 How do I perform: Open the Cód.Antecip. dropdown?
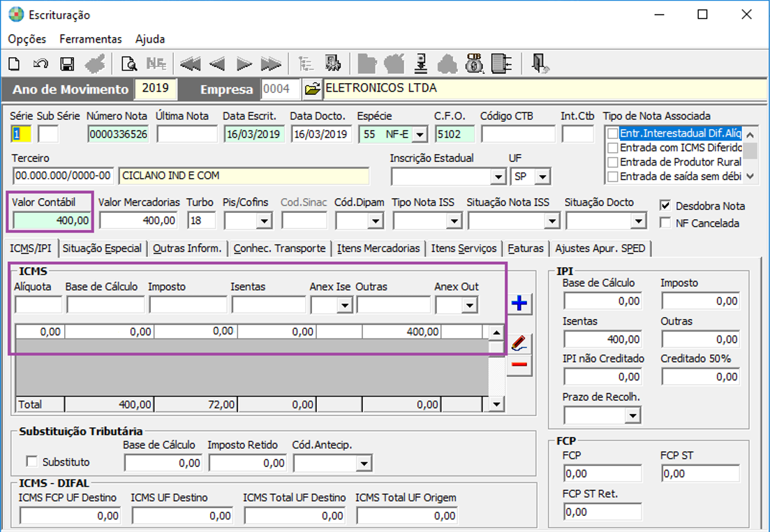tap(364, 463)
